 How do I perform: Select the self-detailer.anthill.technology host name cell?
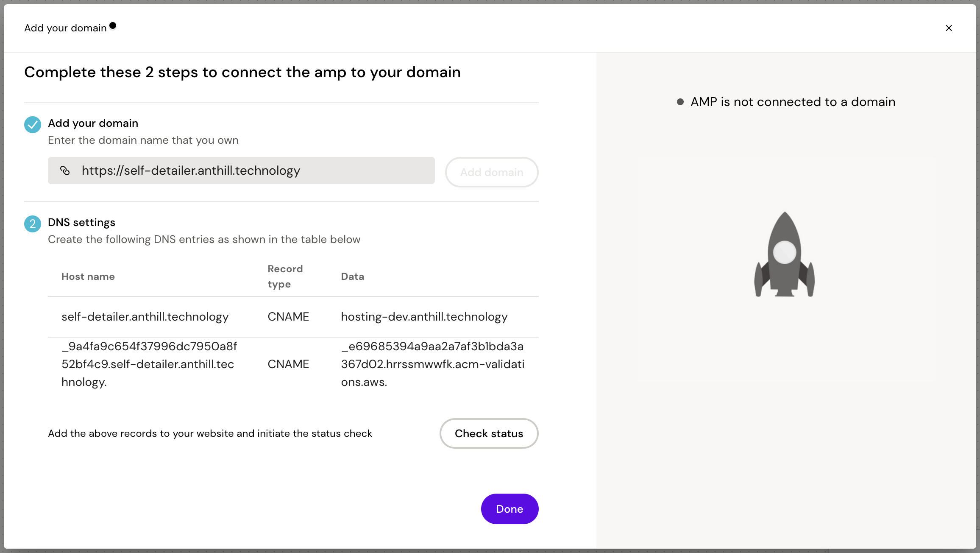tap(145, 317)
